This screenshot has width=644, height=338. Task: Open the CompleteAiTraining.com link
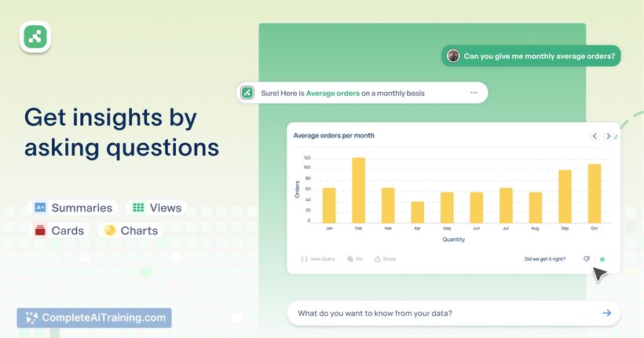click(x=94, y=318)
